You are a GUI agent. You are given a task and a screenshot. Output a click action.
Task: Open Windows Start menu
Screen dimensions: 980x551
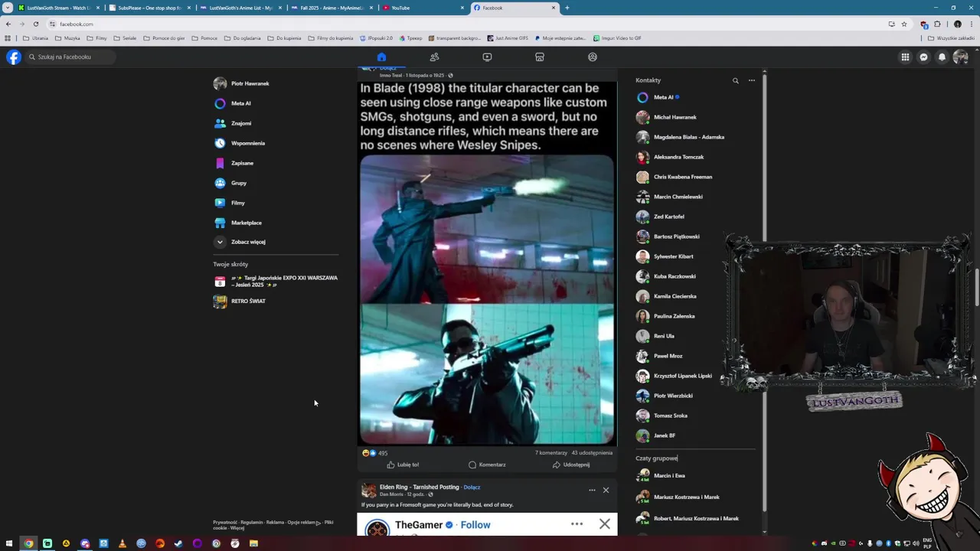[10, 543]
